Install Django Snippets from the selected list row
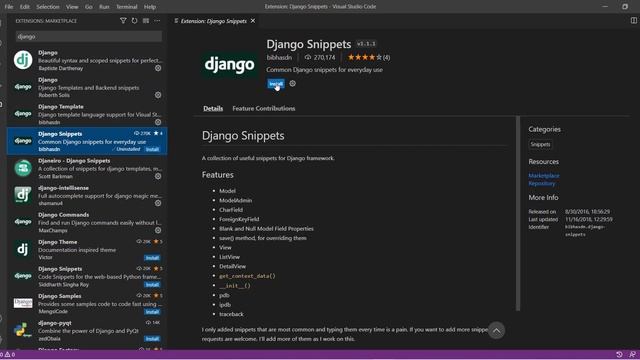The image size is (640, 360). (152, 149)
